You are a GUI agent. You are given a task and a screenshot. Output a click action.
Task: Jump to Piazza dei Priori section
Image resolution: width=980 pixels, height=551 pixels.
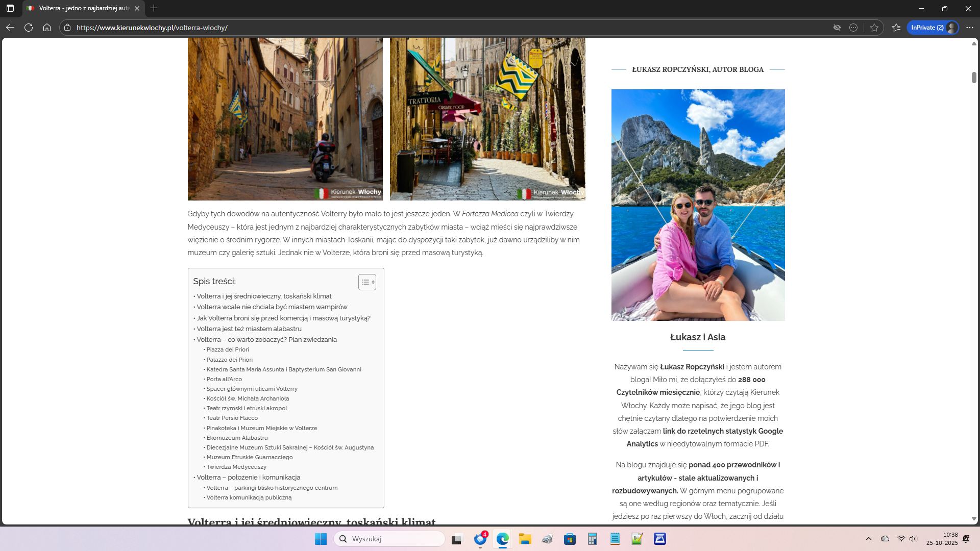tap(228, 350)
